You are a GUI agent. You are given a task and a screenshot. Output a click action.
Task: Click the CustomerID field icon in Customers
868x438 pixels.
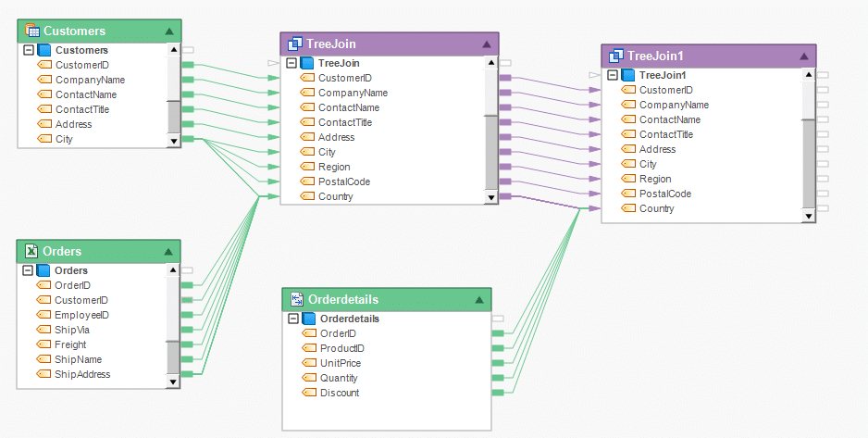tap(44, 65)
